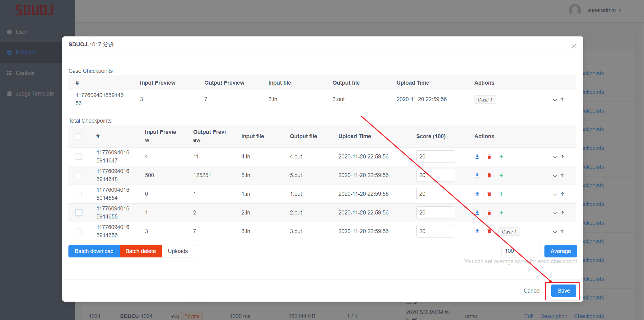
Task: Edit score field for 5.in row
Action: [436, 175]
